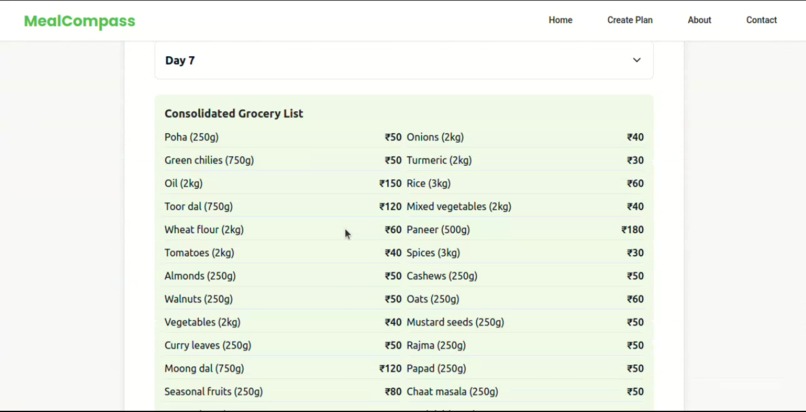This screenshot has height=412, width=806.
Task: Click the ₹30 price for Spices
Action: [635, 253]
